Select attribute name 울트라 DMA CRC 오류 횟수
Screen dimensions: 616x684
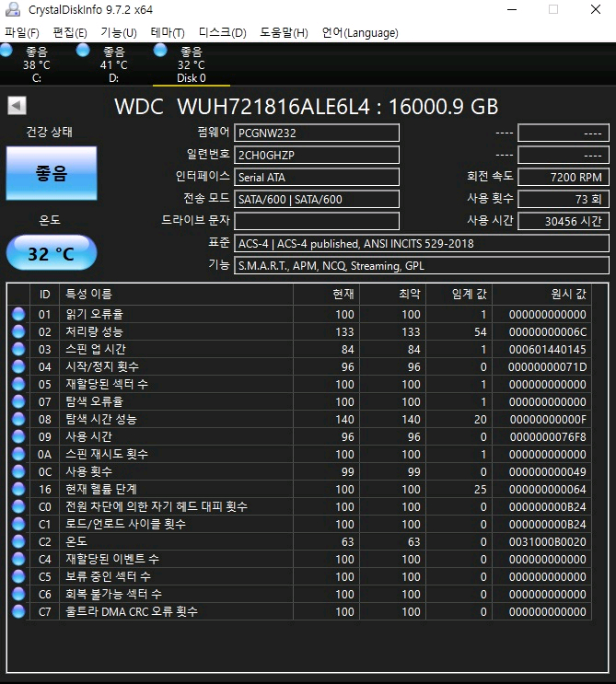tap(132, 611)
